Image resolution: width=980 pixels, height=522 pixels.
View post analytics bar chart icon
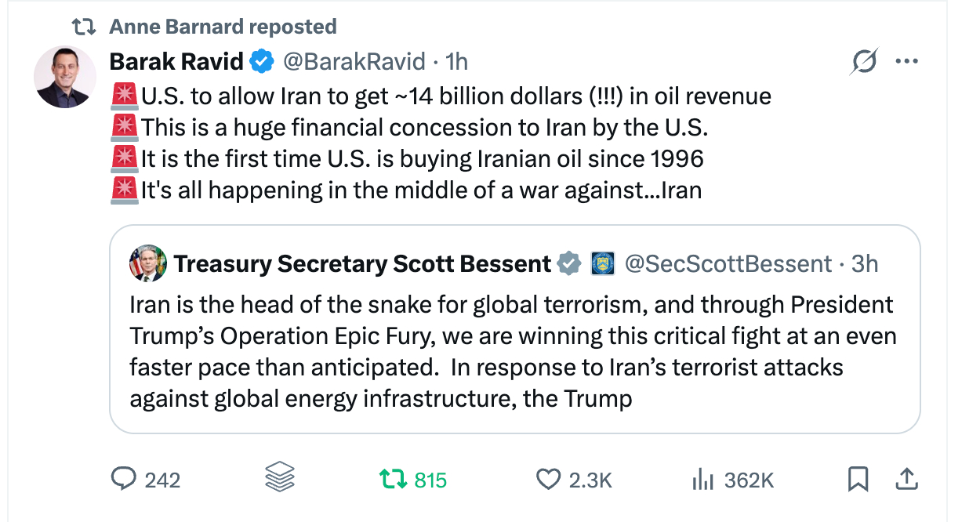click(702, 479)
